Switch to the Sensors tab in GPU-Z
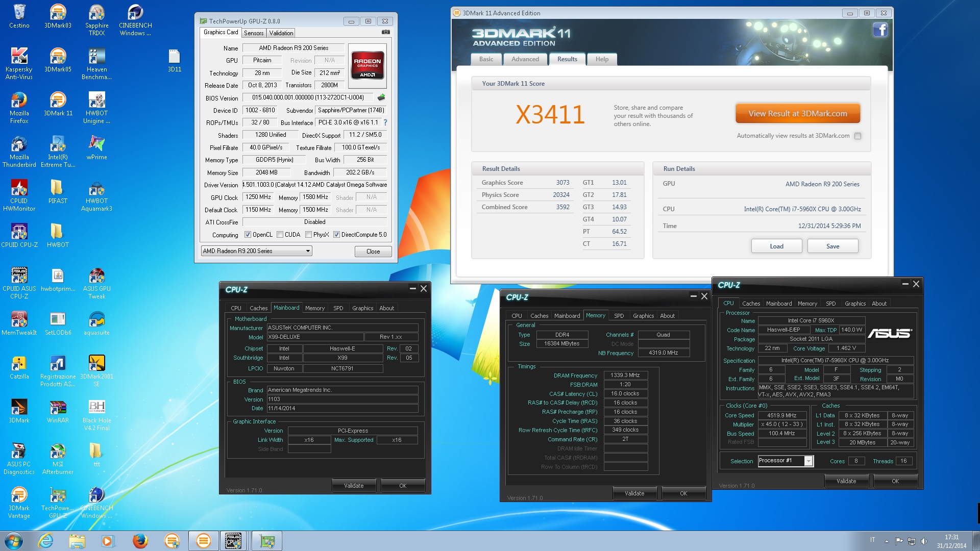The width and height of the screenshot is (980, 551). (x=254, y=33)
